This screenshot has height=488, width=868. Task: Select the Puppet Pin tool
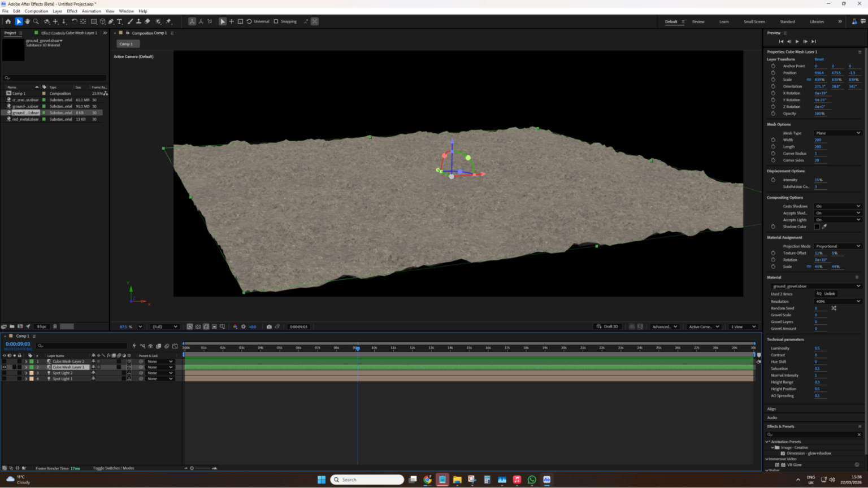click(x=168, y=21)
